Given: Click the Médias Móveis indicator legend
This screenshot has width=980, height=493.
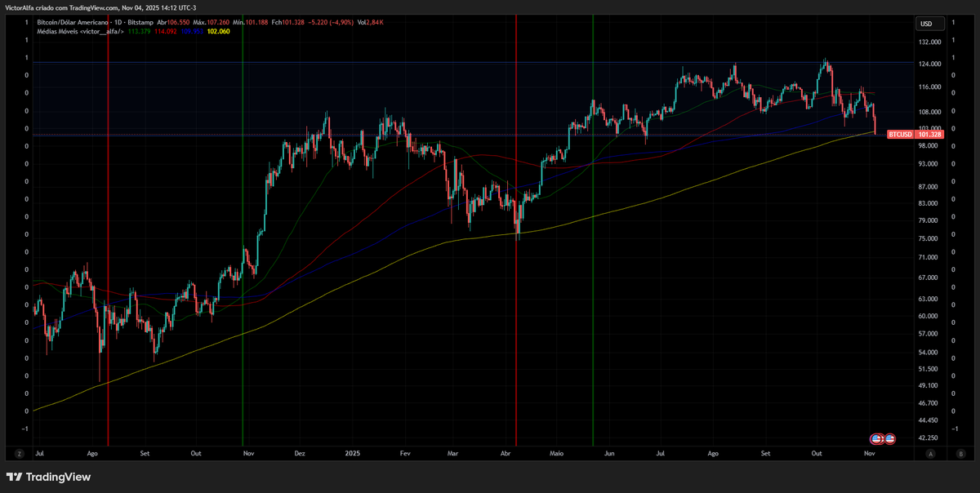Looking at the screenshot, I should click(80, 31).
